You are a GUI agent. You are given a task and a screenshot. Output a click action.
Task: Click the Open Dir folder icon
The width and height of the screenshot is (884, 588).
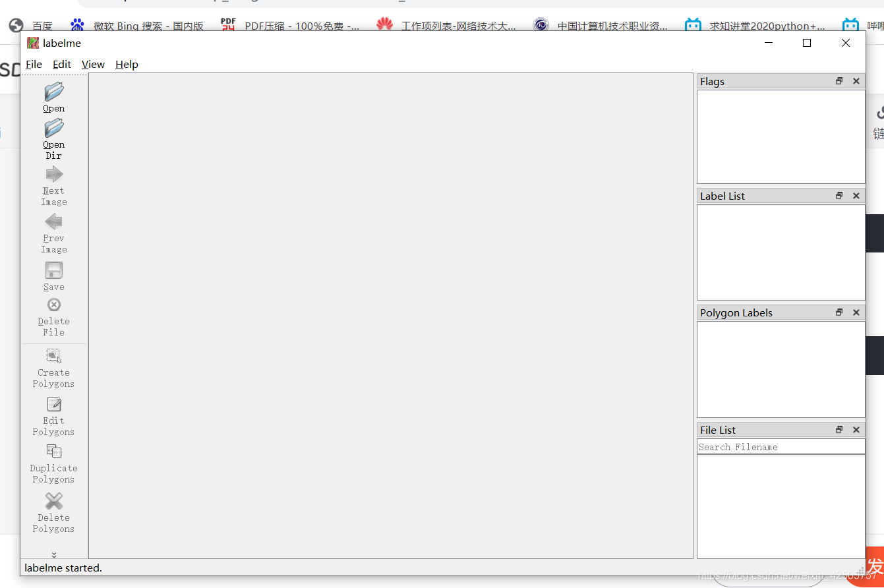[54, 128]
